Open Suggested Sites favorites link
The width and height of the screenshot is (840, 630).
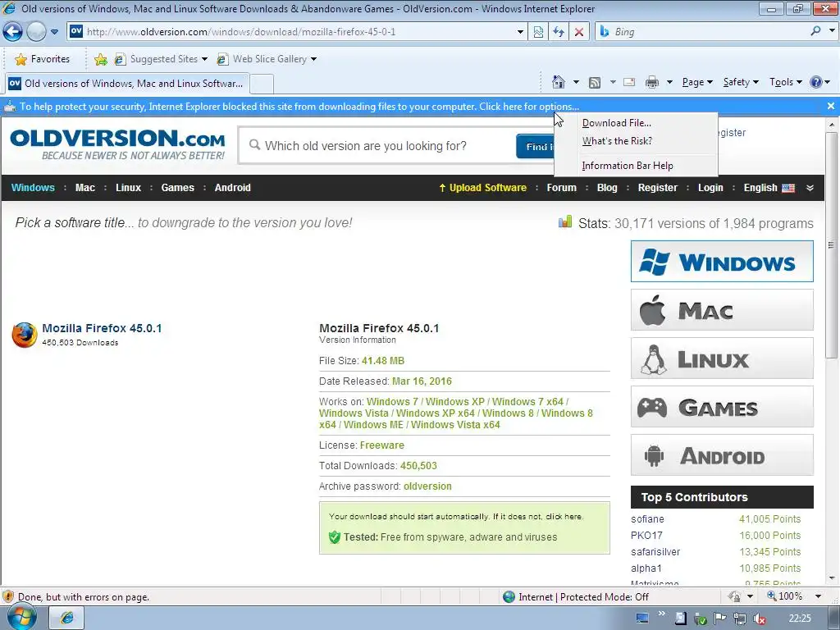tap(160, 59)
